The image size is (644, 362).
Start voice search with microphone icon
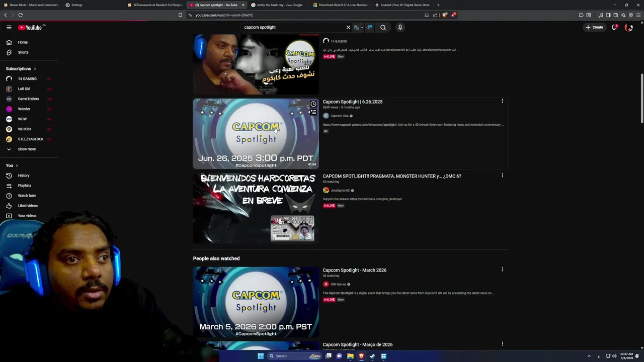pos(400,28)
